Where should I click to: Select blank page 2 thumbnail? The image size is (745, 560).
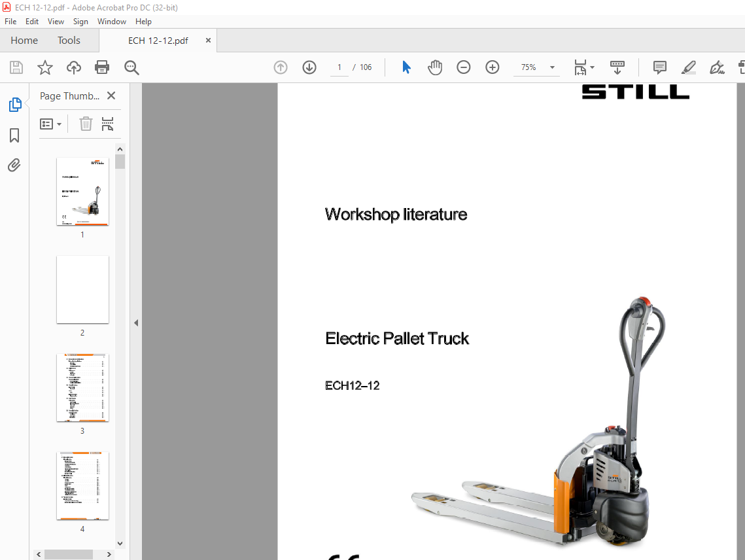[x=82, y=290]
